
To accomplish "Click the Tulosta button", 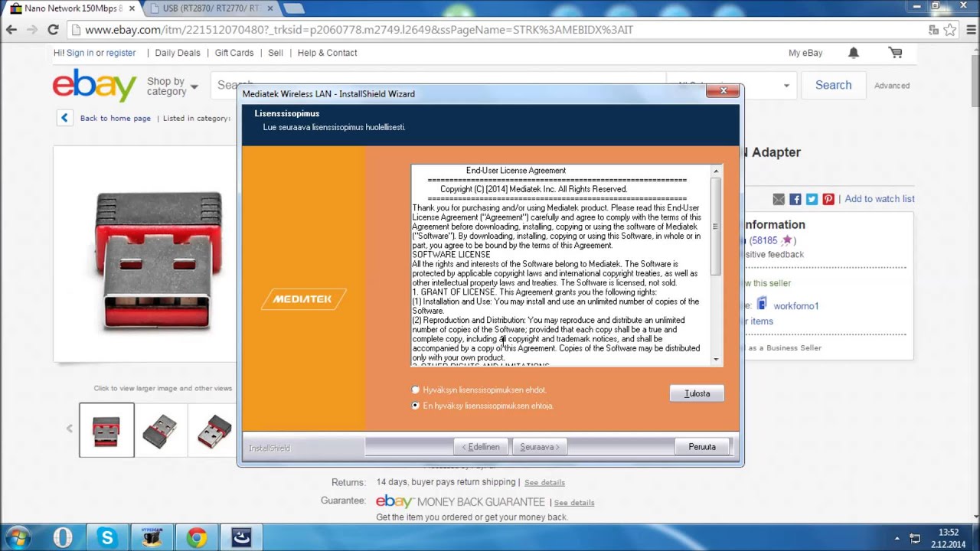I will pos(697,393).
